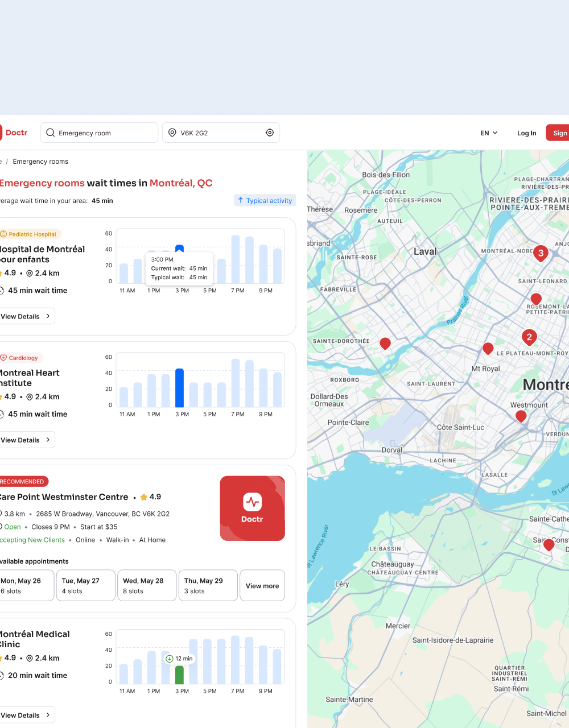The image size is (569, 728).
Task: Click Montréal, QC in heading
Action: pos(181,183)
